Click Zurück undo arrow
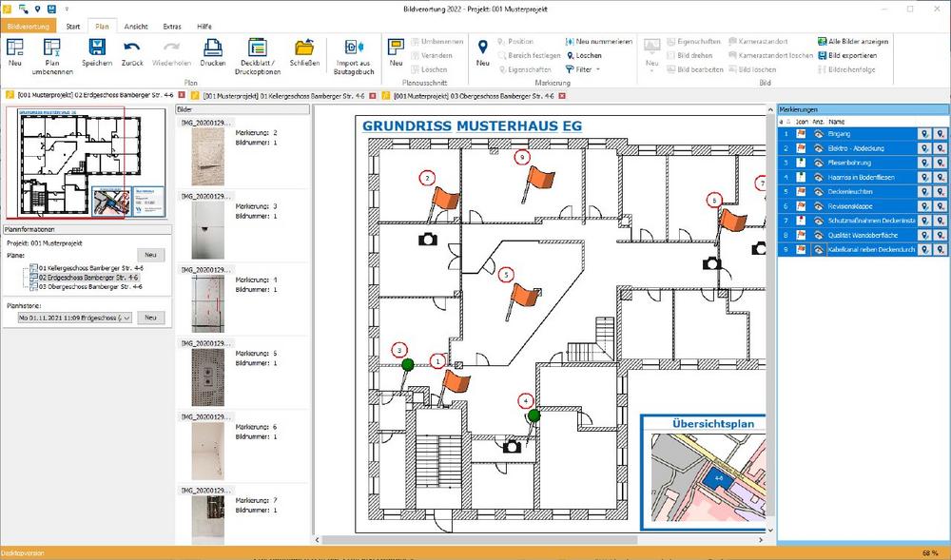Image resolution: width=951 pixels, height=560 pixels. [x=132, y=48]
